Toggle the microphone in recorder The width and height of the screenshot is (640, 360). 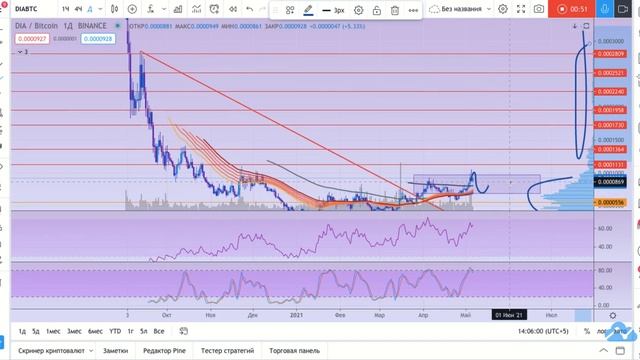pos(604,9)
